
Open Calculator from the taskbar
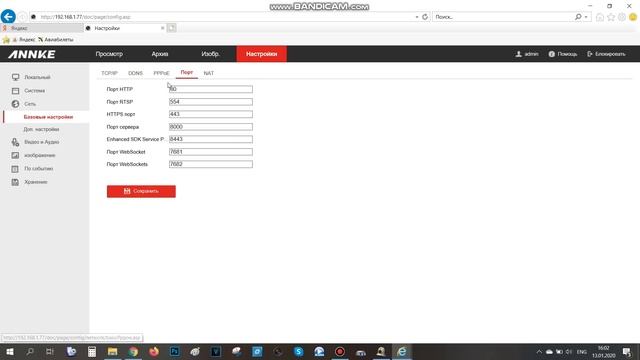pyautogui.click(x=92, y=351)
